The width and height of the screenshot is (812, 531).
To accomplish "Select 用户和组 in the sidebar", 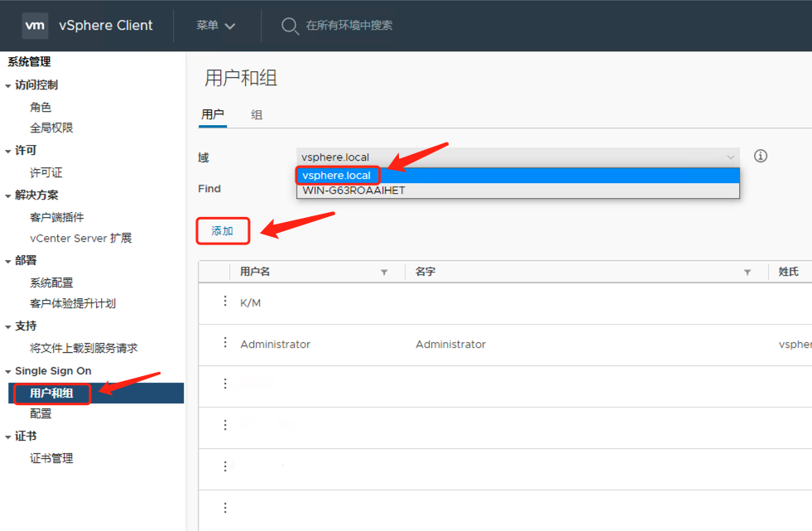I will [96, 393].
